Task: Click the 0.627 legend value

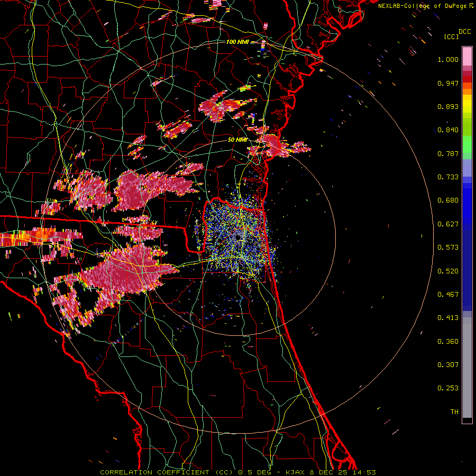Action: [448, 224]
